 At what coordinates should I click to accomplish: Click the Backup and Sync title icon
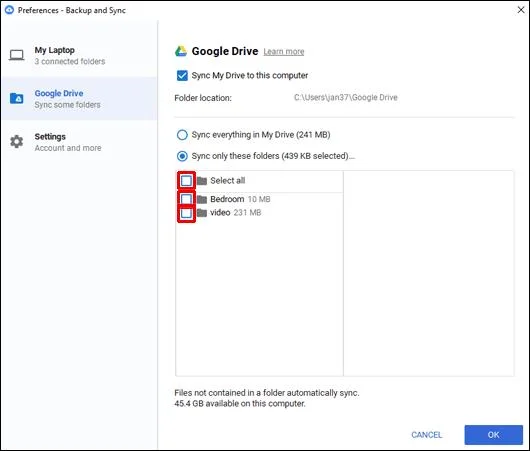(x=9, y=10)
